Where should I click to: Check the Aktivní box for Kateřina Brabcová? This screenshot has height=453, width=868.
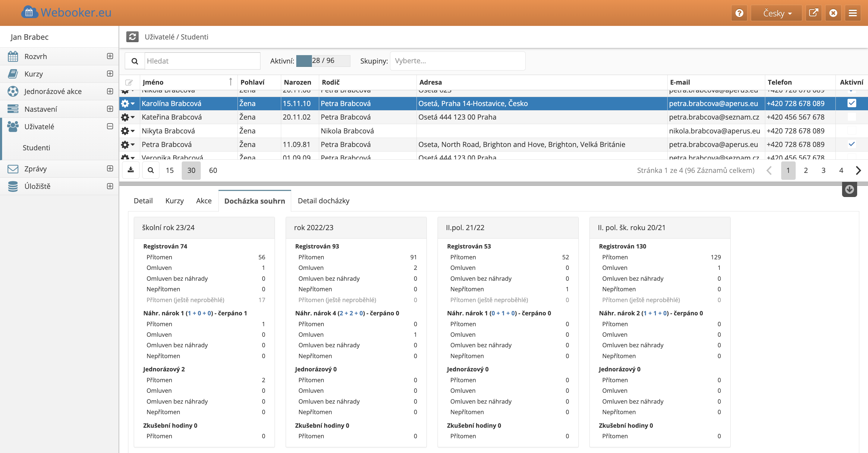click(851, 117)
